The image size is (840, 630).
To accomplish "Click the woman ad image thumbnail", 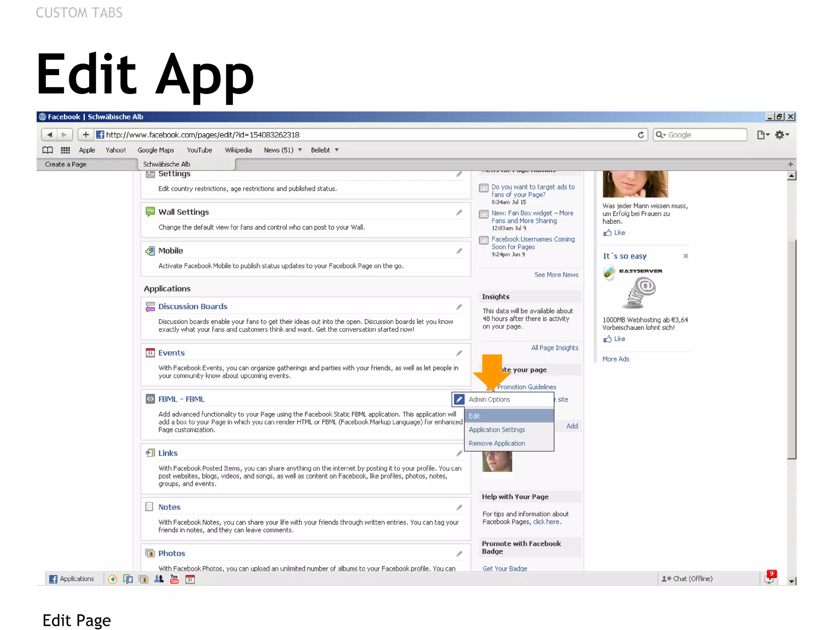I will coord(635,184).
